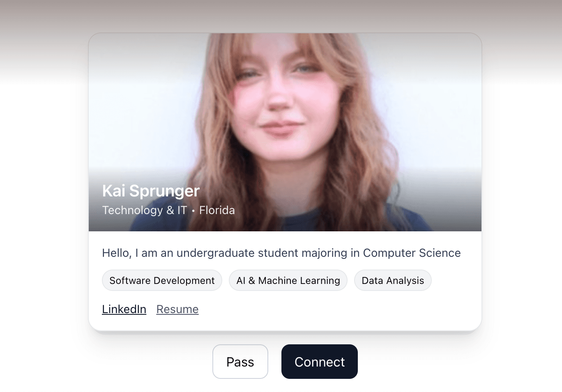
Task: Click the "Florida" location label
Action: [x=217, y=210]
